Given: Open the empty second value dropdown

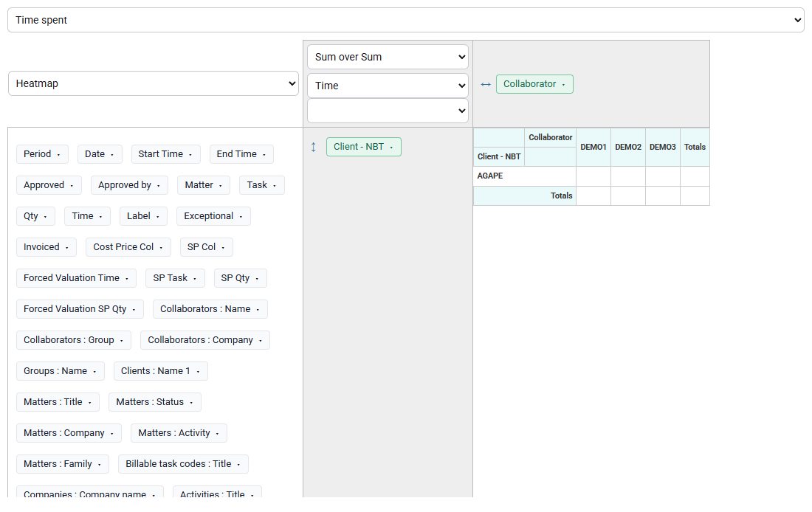Looking at the screenshot, I should click(x=388, y=111).
